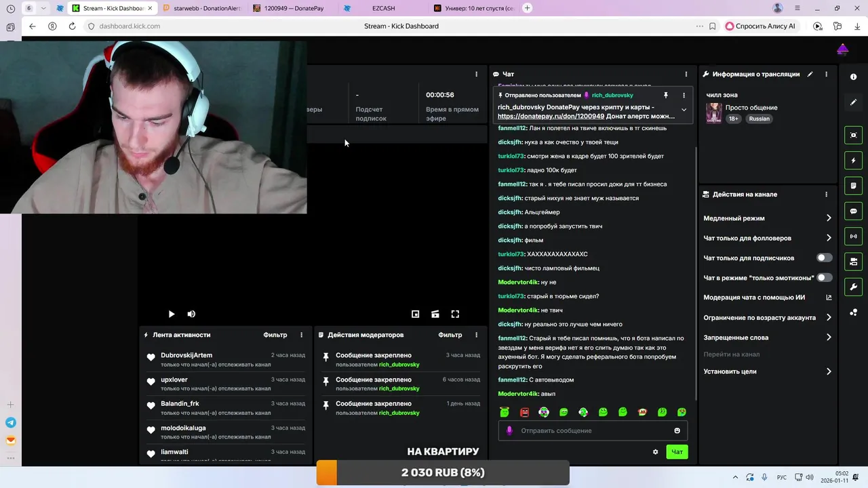The width and height of the screenshot is (868, 488).
Task: Reload the dashboard page
Action: [x=72, y=26]
